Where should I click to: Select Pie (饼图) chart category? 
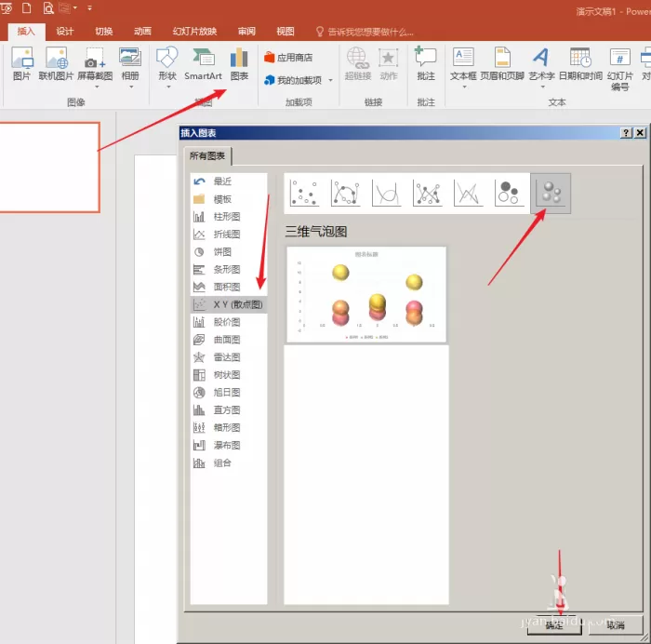coord(229,252)
